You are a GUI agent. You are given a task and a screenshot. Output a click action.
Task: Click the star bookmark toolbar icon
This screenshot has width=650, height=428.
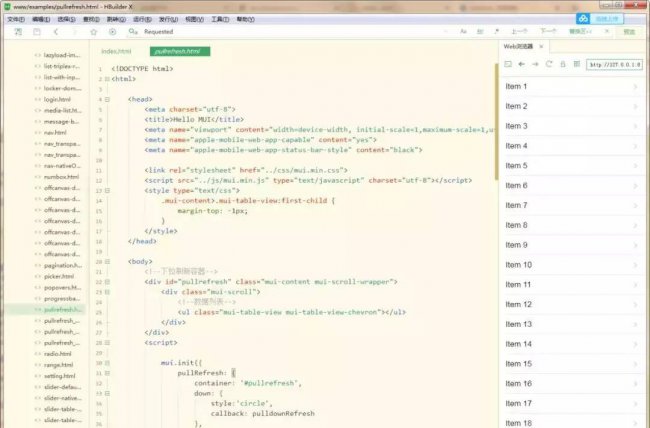(94, 32)
